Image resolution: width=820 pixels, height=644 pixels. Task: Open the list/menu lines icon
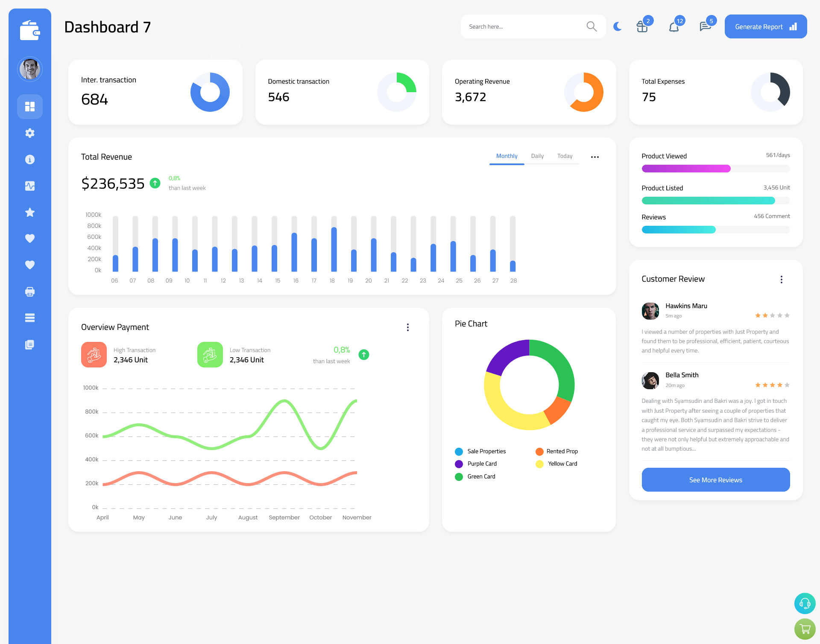pos(29,318)
